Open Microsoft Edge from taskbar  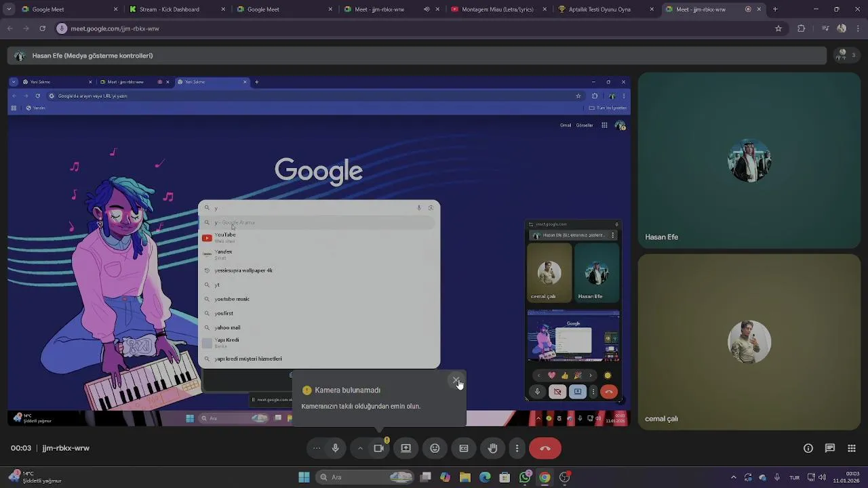pos(485,477)
